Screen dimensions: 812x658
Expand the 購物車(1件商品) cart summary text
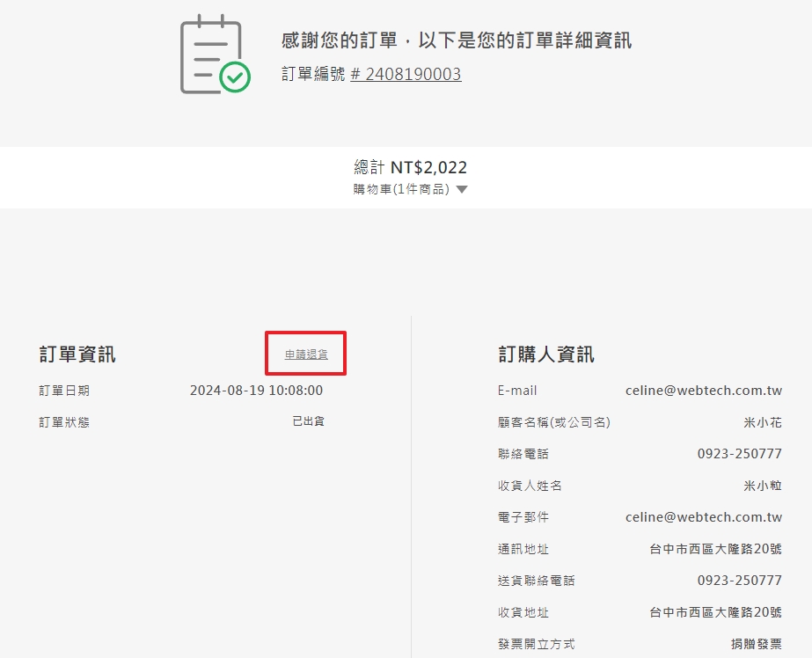coord(401,189)
